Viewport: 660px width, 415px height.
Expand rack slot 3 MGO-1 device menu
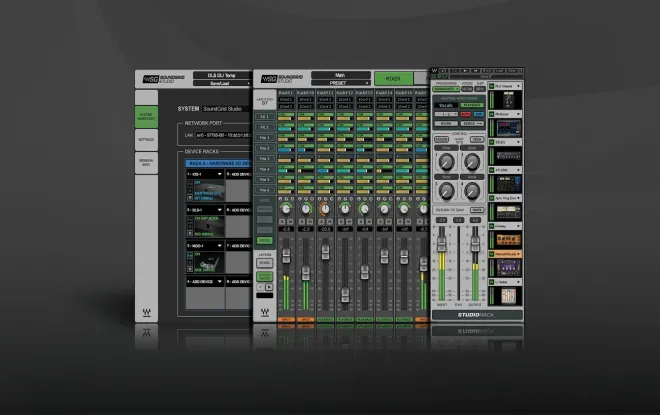[219, 245]
